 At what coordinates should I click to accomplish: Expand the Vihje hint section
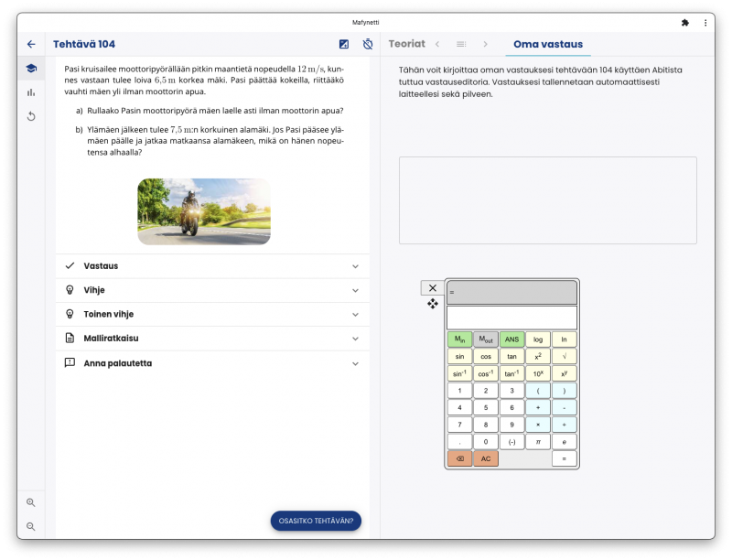point(212,290)
